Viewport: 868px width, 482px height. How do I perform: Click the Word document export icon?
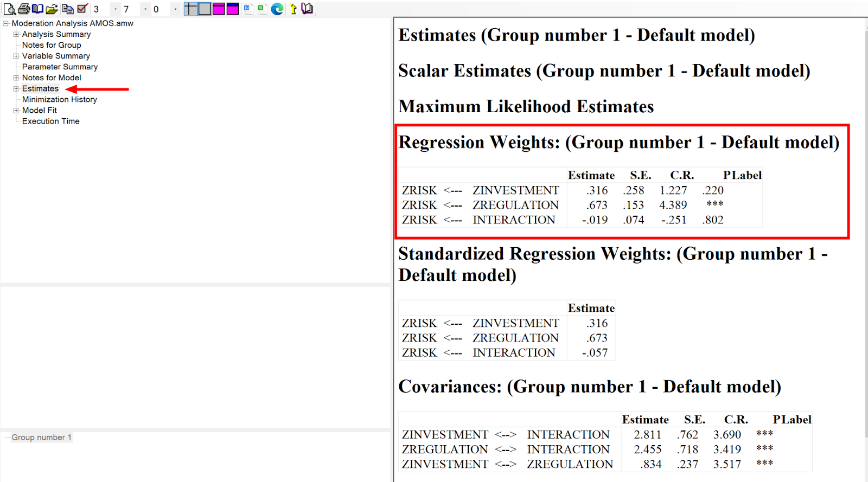click(x=248, y=9)
